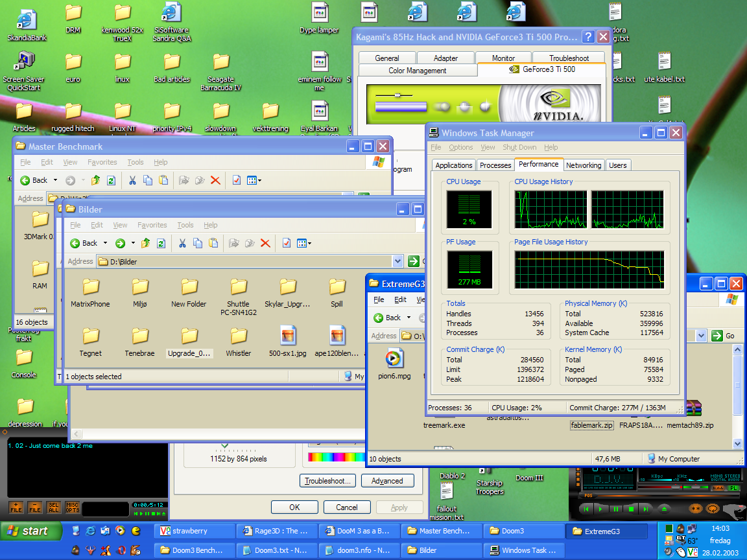Select the Tenebrae folder in Bilder
Viewport: 747px width, 560px height.
[139, 342]
